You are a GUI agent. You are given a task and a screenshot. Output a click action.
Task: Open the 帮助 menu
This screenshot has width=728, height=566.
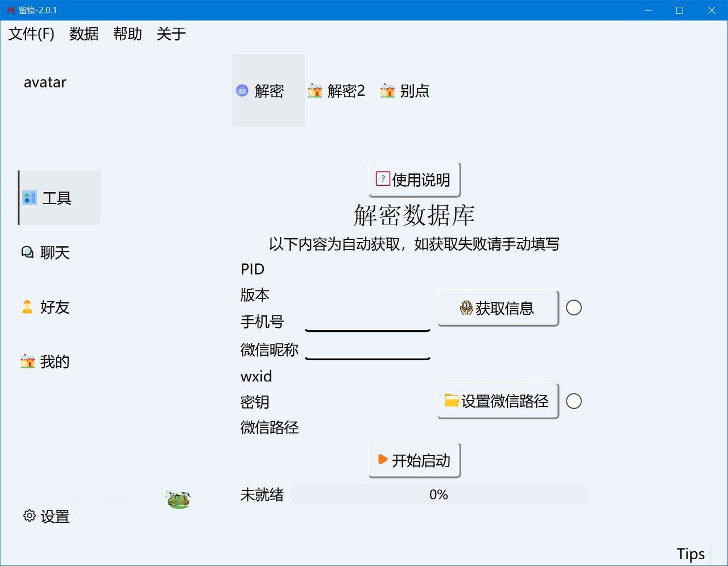[x=127, y=34]
